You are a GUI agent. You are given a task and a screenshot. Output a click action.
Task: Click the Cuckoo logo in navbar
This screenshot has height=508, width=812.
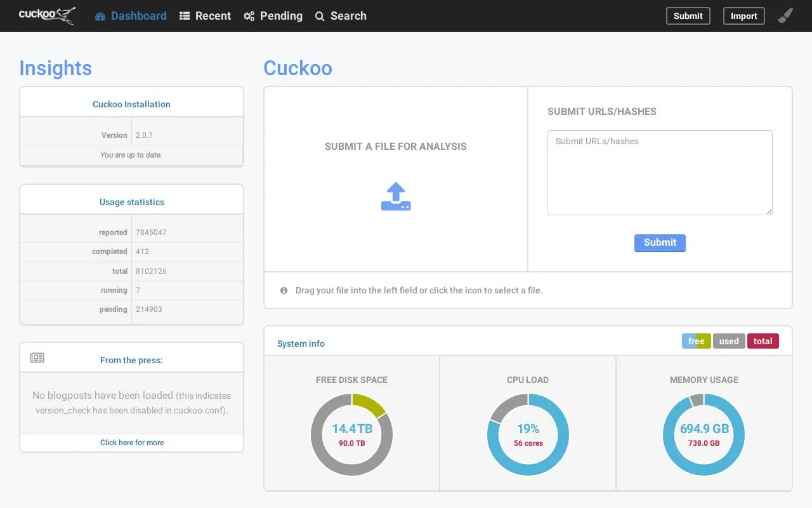point(48,15)
